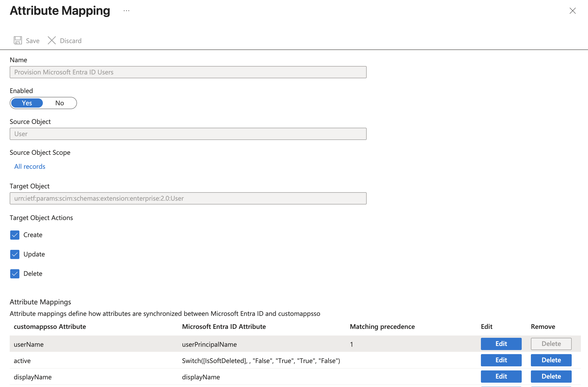The height and width of the screenshot is (387, 588).
Task: Click the Attribute Mapping page title
Action: click(60, 11)
